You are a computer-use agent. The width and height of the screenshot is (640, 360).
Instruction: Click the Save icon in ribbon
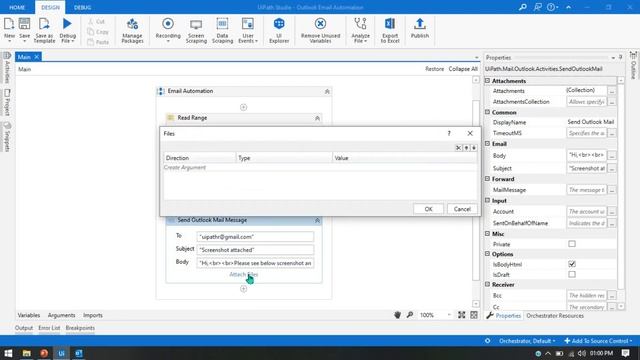[24, 24]
